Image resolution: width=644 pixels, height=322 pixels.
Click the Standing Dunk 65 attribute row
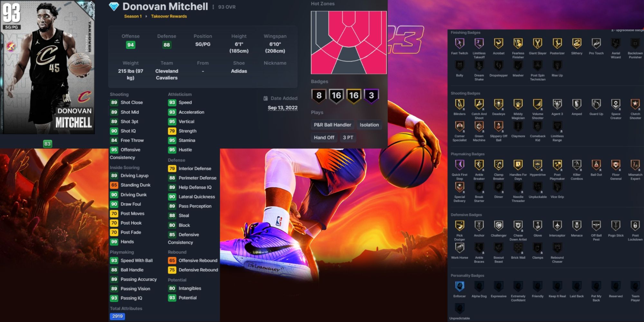click(x=130, y=185)
